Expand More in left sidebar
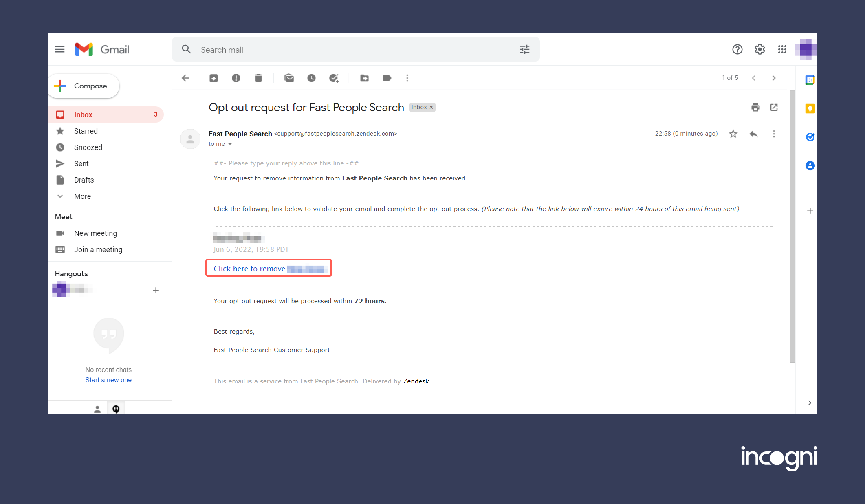 point(82,196)
